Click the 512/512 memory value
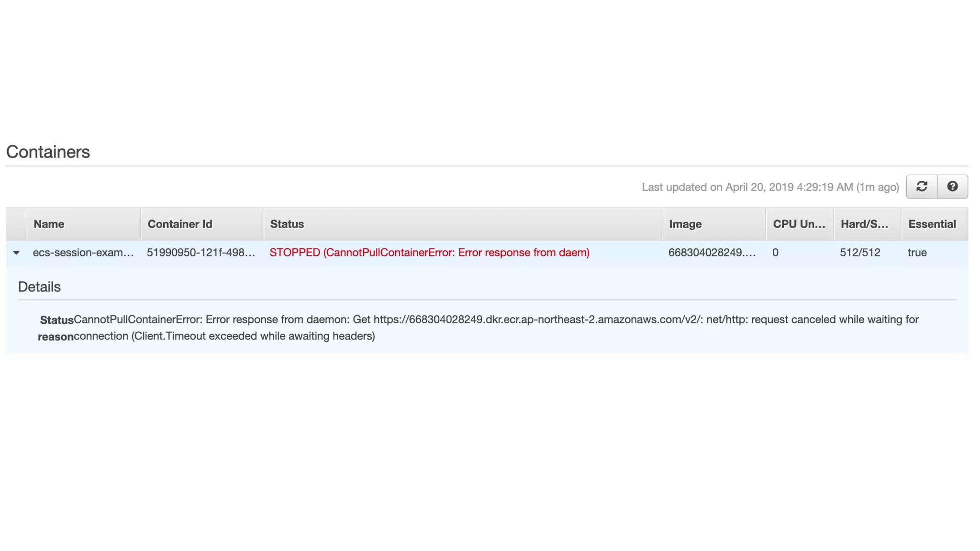 click(x=860, y=253)
